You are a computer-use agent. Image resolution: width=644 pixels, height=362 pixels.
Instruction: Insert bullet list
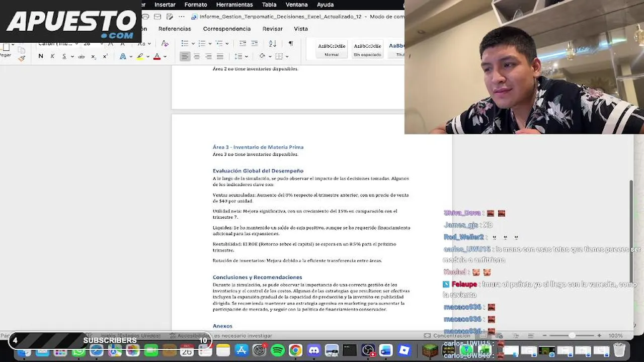[185, 44]
